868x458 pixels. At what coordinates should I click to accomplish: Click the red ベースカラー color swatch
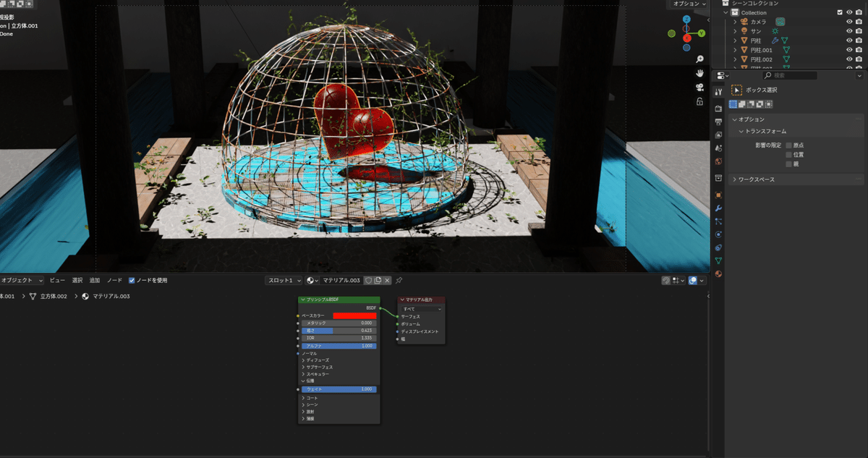pos(354,316)
